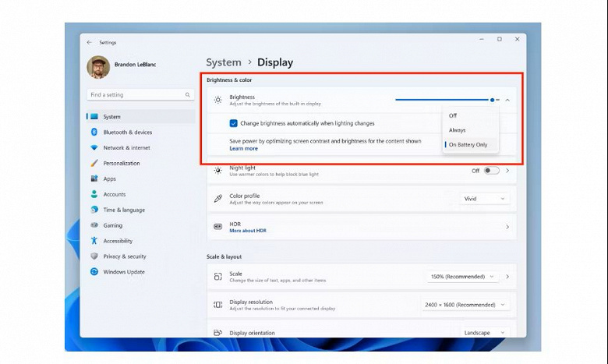Image resolution: width=608 pixels, height=364 pixels.
Task: Open HDR settings chevron
Action: (507, 227)
